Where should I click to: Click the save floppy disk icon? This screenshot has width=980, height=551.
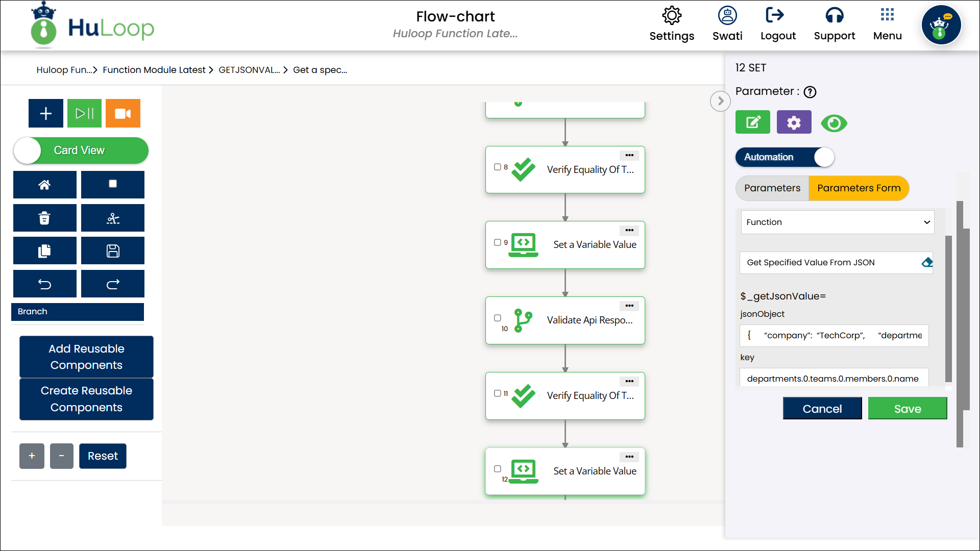[x=112, y=251]
